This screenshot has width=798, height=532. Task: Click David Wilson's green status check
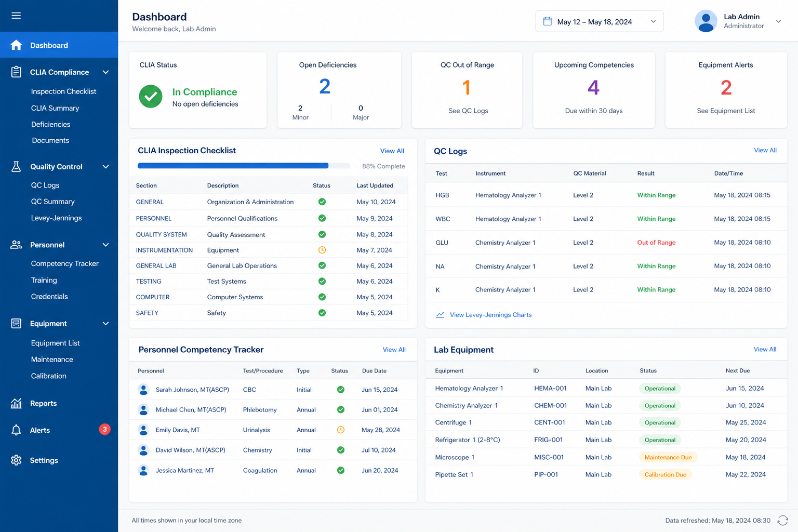(341, 450)
